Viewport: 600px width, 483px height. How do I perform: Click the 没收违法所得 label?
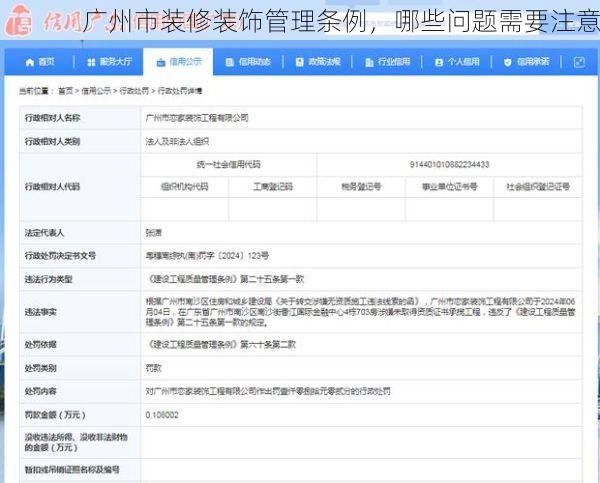tap(76, 442)
